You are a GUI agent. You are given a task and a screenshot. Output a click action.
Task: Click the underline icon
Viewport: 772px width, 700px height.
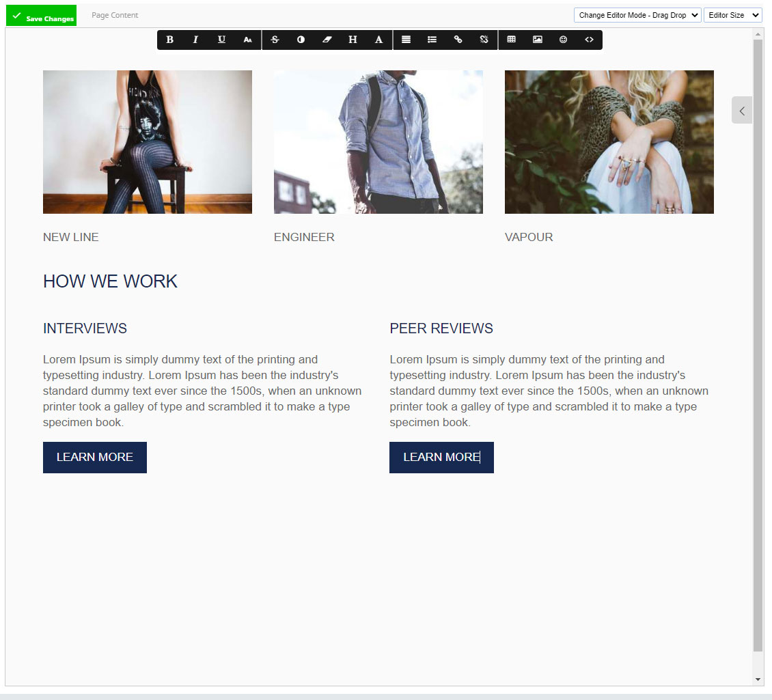click(x=221, y=40)
